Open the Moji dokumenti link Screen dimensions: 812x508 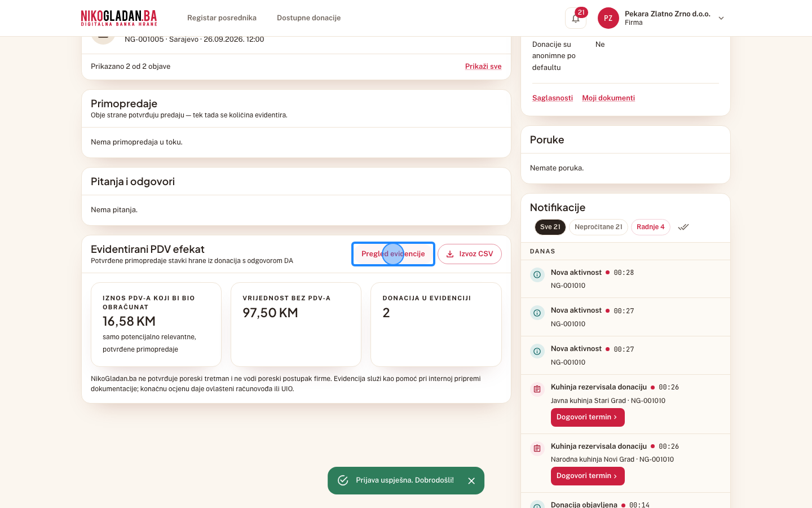[x=608, y=98]
